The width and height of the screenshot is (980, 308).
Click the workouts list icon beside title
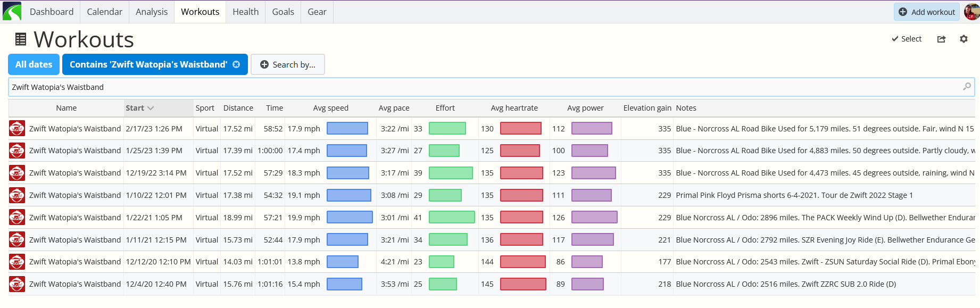coord(21,39)
